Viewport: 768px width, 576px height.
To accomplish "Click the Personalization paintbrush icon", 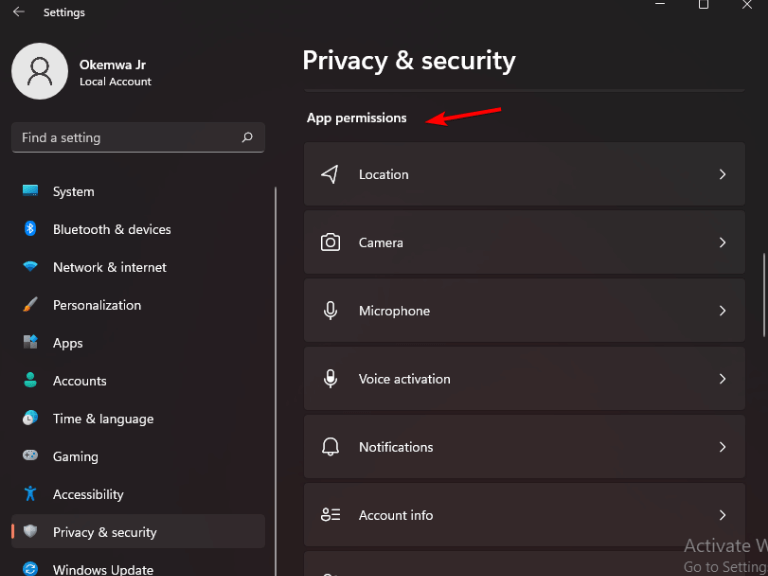I will click(30, 304).
